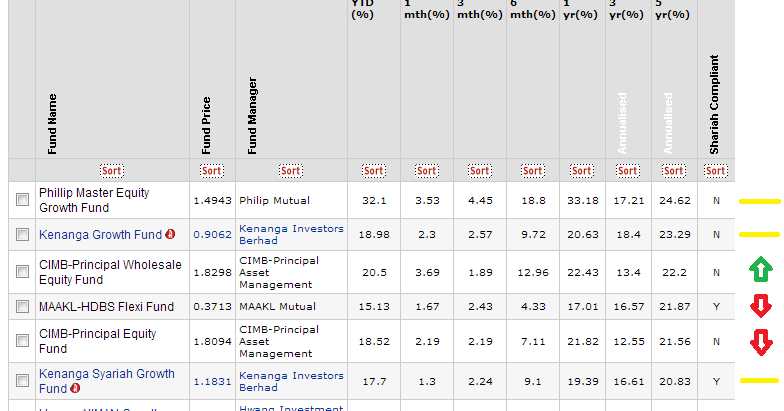Sort by the 5 yr(%) annualised column

674,171
